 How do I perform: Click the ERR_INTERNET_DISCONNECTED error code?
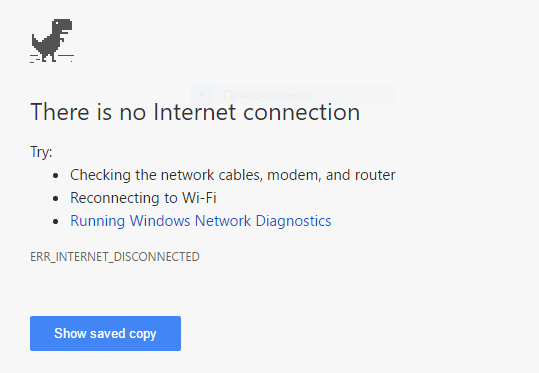point(115,257)
